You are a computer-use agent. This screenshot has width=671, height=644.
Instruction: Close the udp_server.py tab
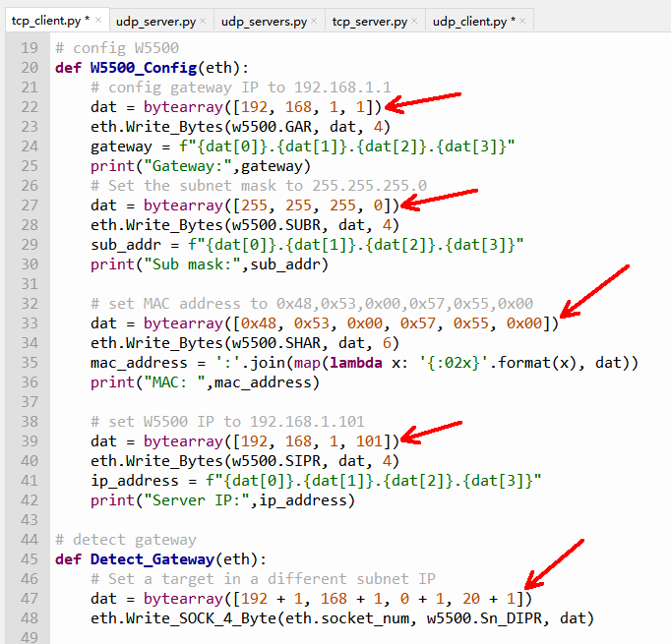click(203, 21)
